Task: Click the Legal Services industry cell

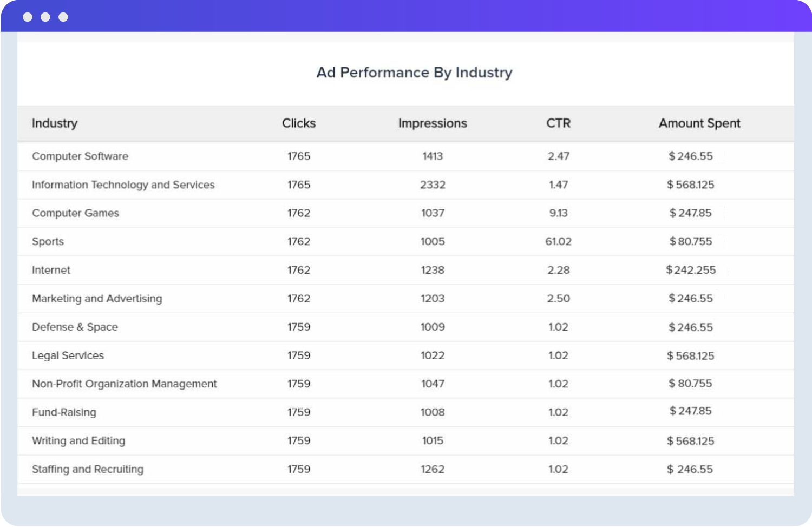Action: [x=68, y=355]
